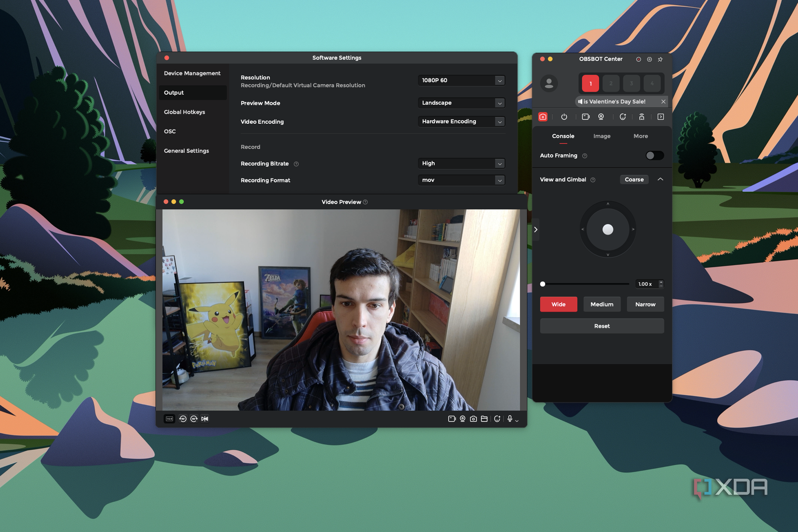Switch to the Image tab
Image resolution: width=798 pixels, height=532 pixels.
[602, 136]
